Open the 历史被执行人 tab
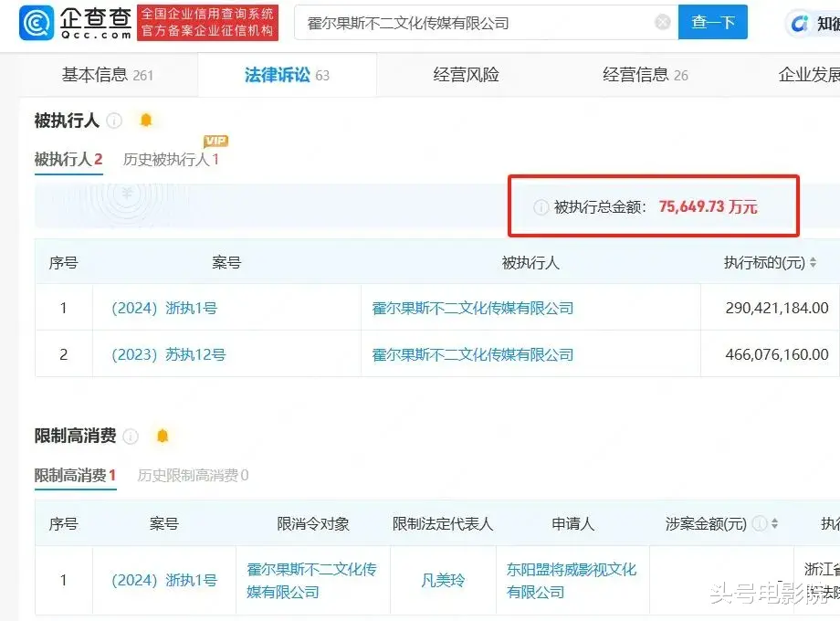The image size is (840, 621). pos(170,159)
